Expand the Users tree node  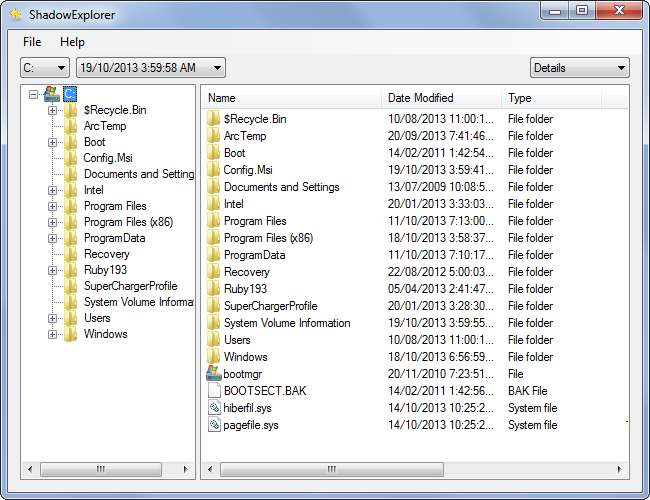point(53,318)
